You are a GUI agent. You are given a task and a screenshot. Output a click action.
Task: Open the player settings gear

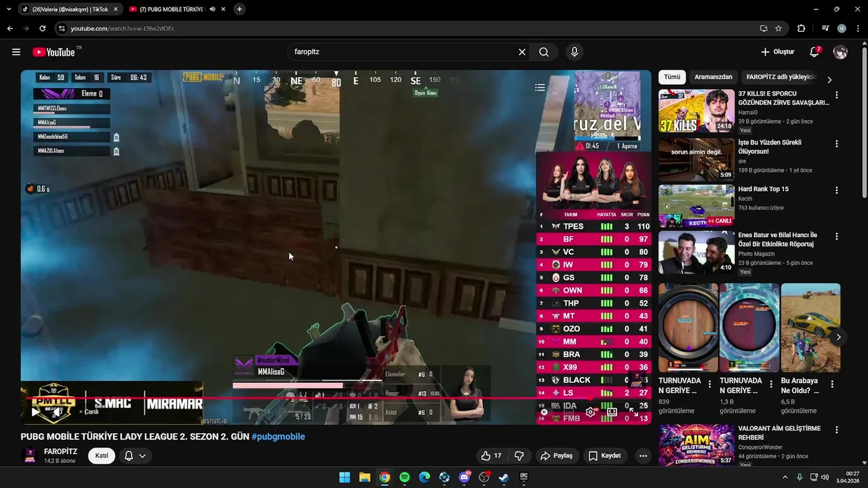point(591,411)
